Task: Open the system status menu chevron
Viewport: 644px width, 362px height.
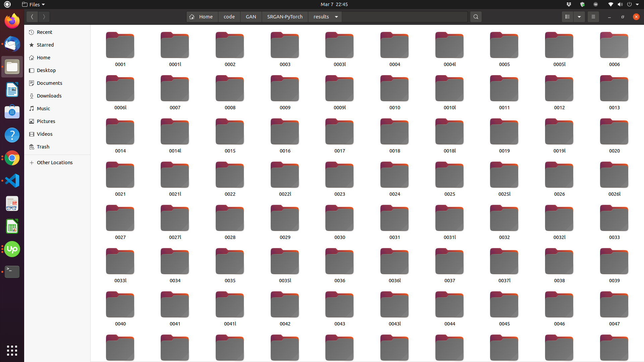Action: (x=640, y=4)
